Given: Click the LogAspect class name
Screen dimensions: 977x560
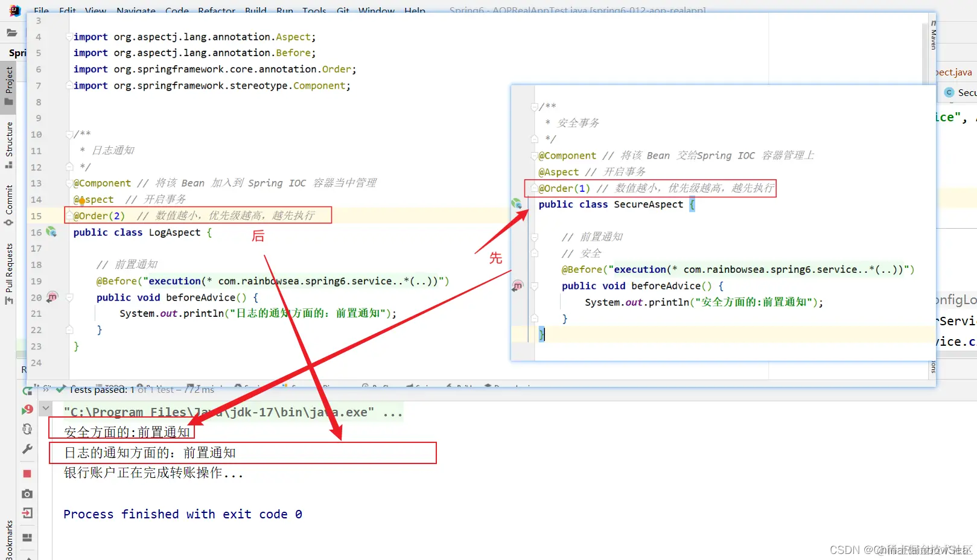Looking at the screenshot, I should (x=174, y=232).
